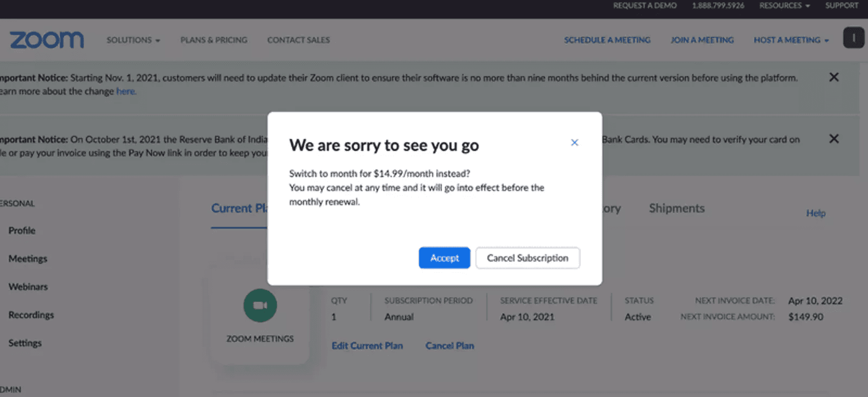Select Webinars in the sidebar

click(27, 286)
